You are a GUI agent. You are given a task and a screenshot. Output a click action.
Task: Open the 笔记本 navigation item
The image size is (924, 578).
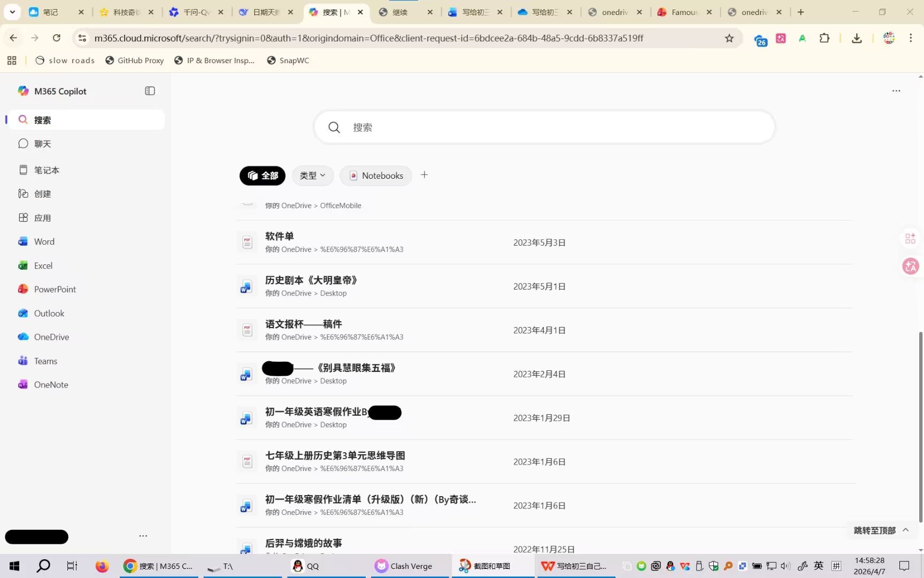47,170
